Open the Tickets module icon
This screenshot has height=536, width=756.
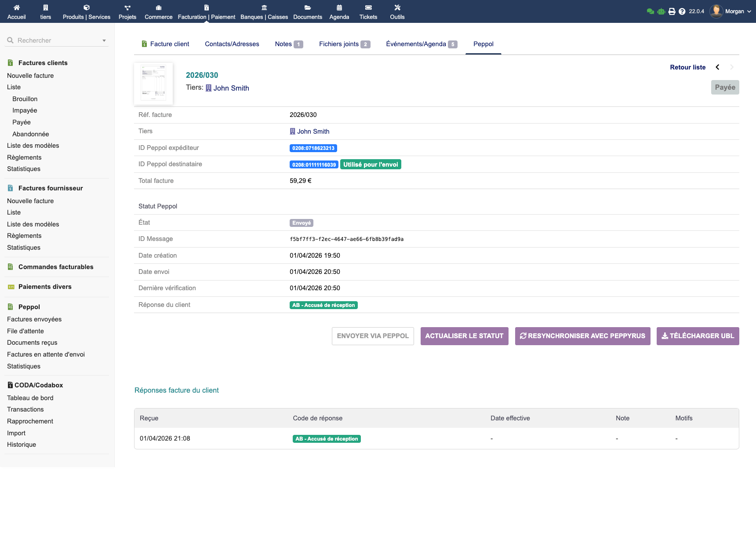368,7
